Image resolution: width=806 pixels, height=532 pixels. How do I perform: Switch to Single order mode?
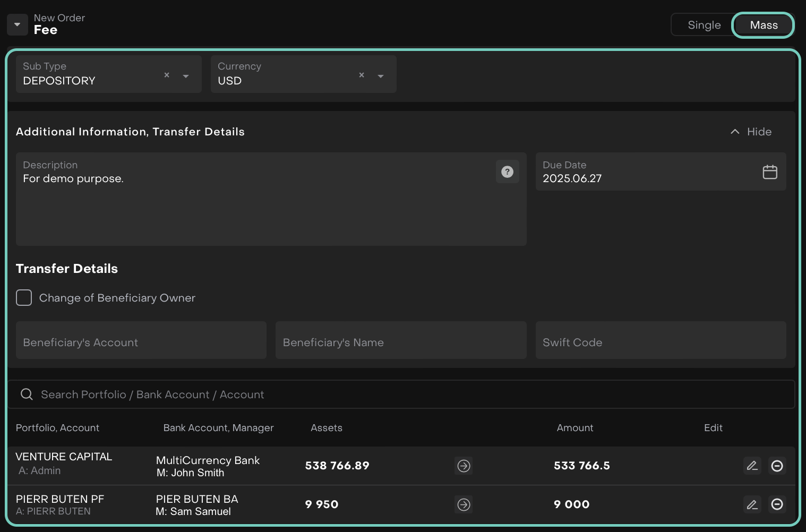tap(704, 25)
